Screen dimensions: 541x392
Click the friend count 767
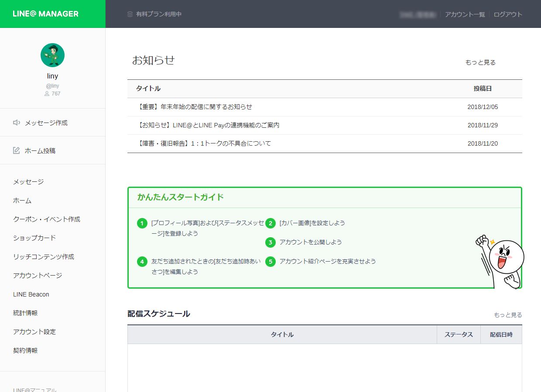(x=56, y=94)
